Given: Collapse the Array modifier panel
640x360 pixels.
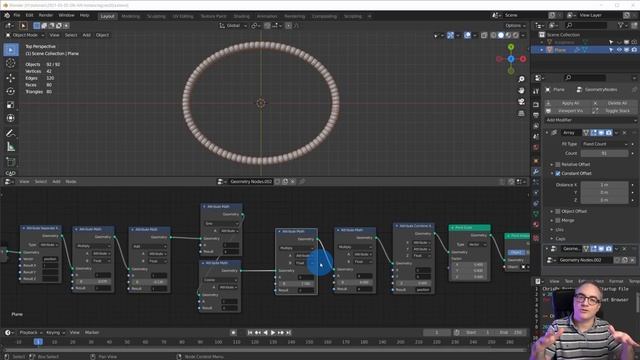Looking at the screenshot, I should [547, 133].
